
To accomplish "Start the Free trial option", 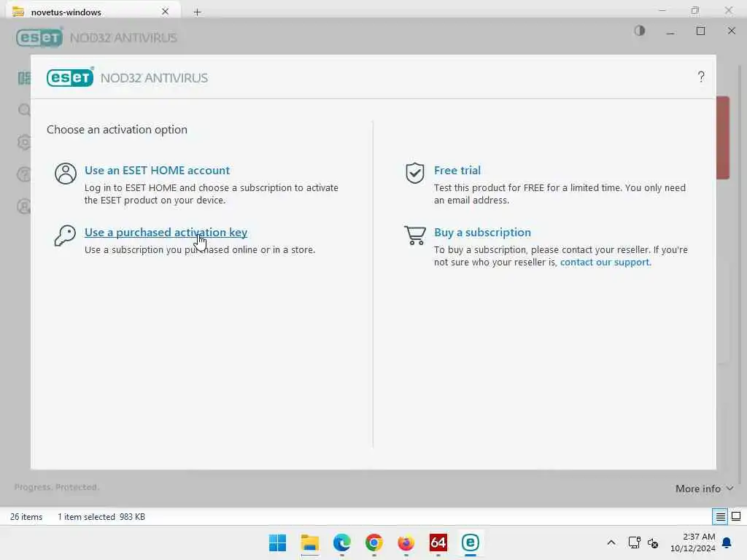I will [x=457, y=170].
